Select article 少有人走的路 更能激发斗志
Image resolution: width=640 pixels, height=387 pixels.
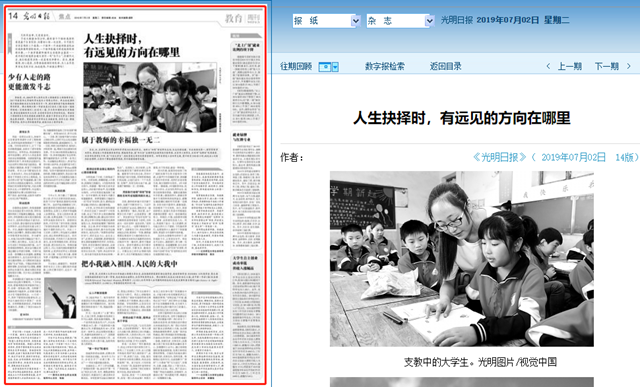(x=29, y=82)
